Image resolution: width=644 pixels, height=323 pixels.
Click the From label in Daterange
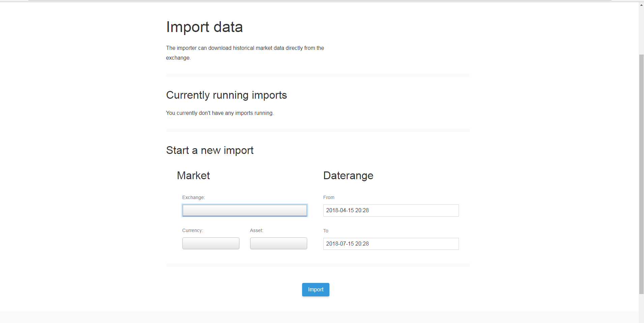328,197
